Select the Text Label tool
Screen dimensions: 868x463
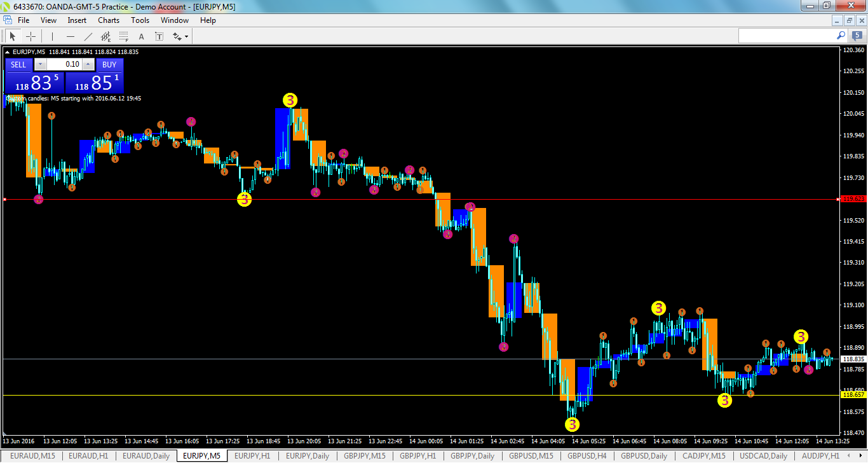click(159, 36)
